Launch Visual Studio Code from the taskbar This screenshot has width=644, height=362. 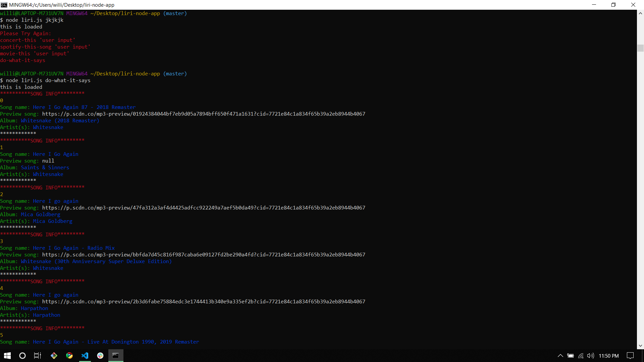85,356
